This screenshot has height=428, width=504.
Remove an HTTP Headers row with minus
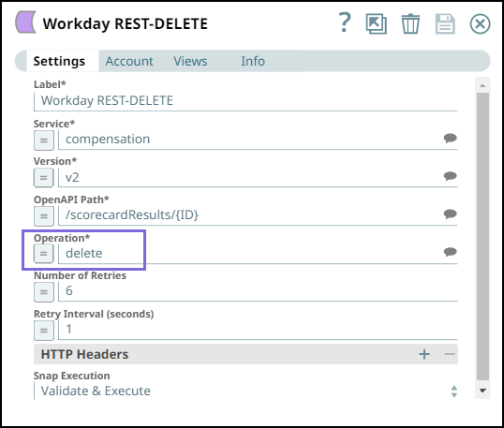click(450, 354)
